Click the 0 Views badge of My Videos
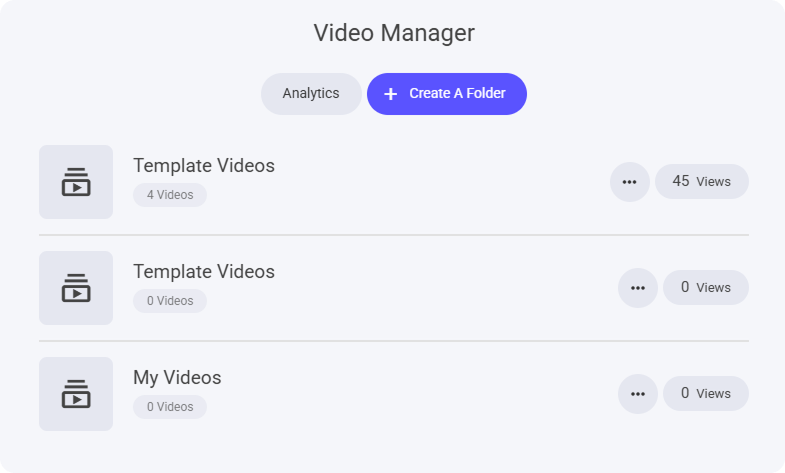 pos(706,394)
